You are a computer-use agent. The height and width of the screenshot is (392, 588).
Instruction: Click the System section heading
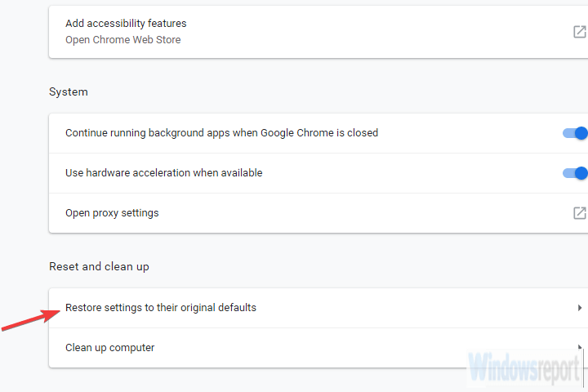[x=69, y=91]
